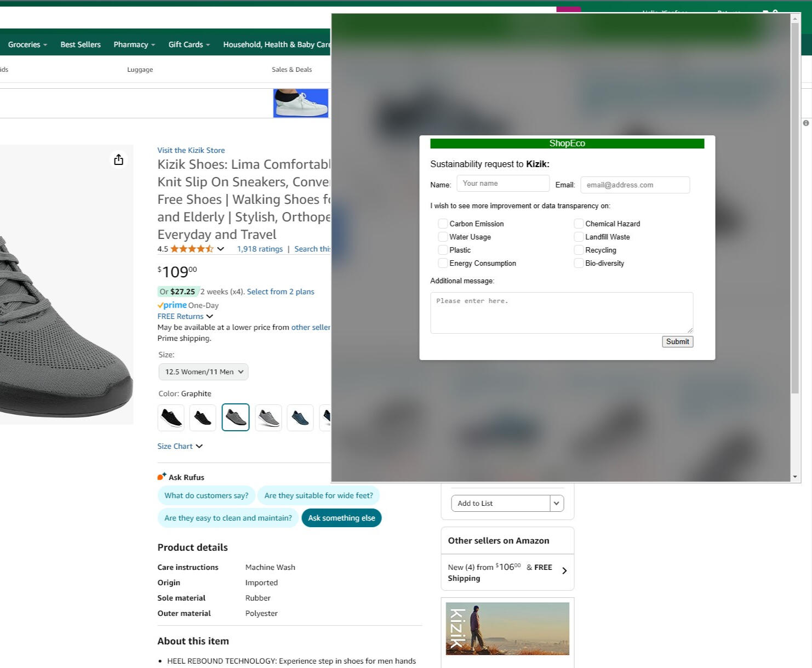Click the star rating icons
This screenshot has height=668, width=812.
pyautogui.click(x=191, y=249)
